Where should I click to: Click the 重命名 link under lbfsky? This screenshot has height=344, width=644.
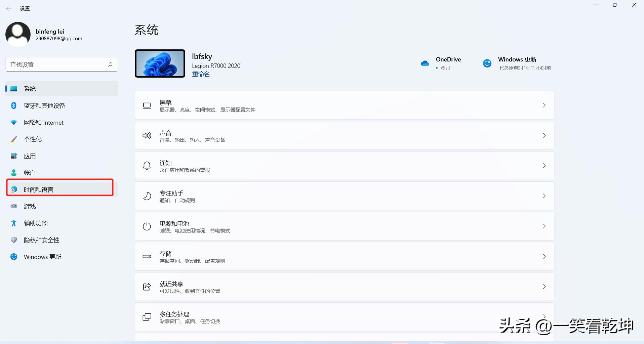pyautogui.click(x=201, y=74)
